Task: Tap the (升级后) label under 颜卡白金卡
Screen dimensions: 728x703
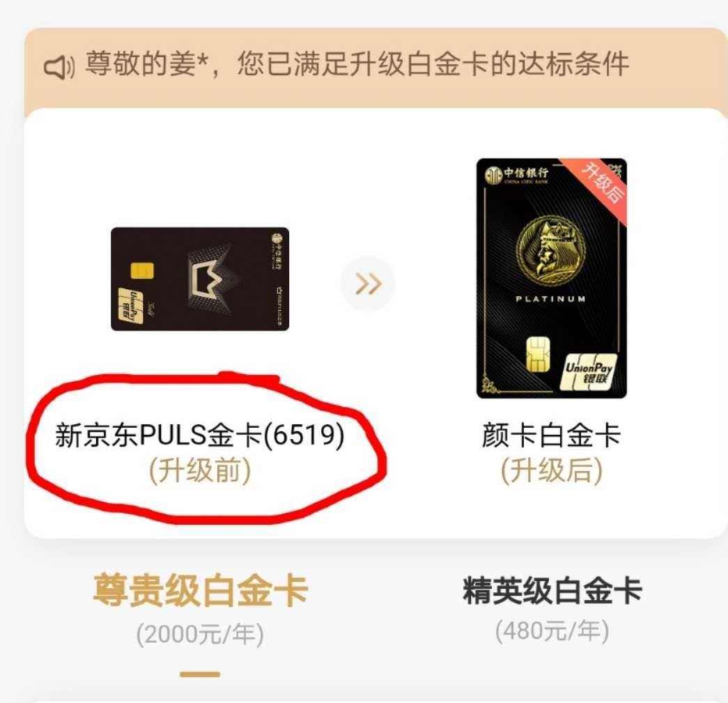Action: [x=552, y=470]
